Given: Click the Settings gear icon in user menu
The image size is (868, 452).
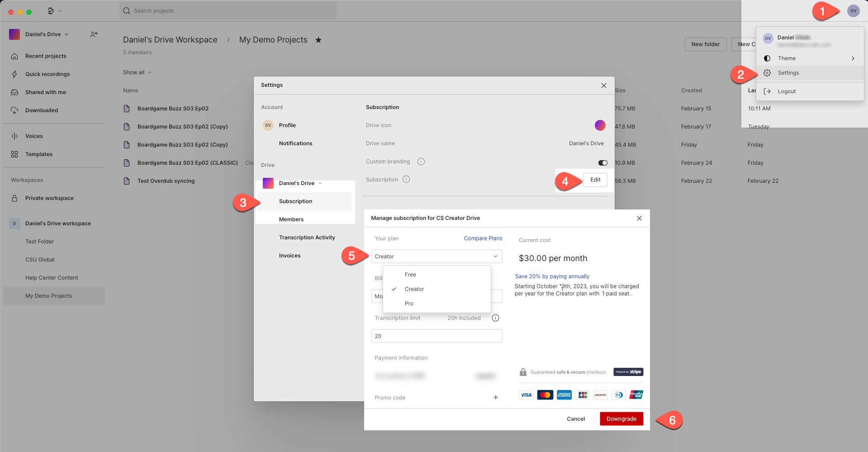Looking at the screenshot, I should click(767, 73).
